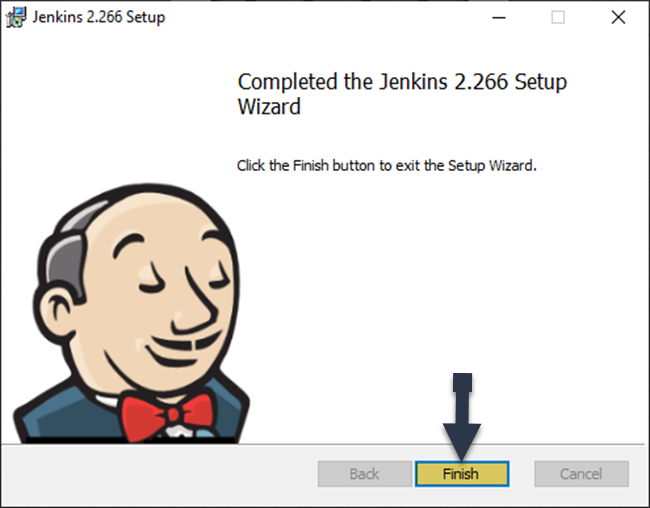Click the Finish button to exit
This screenshot has width=650, height=508.
pos(462,474)
